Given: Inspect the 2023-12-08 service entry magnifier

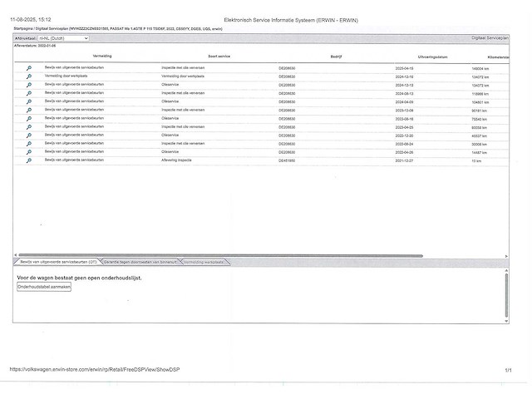Looking at the screenshot, I should [29, 110].
